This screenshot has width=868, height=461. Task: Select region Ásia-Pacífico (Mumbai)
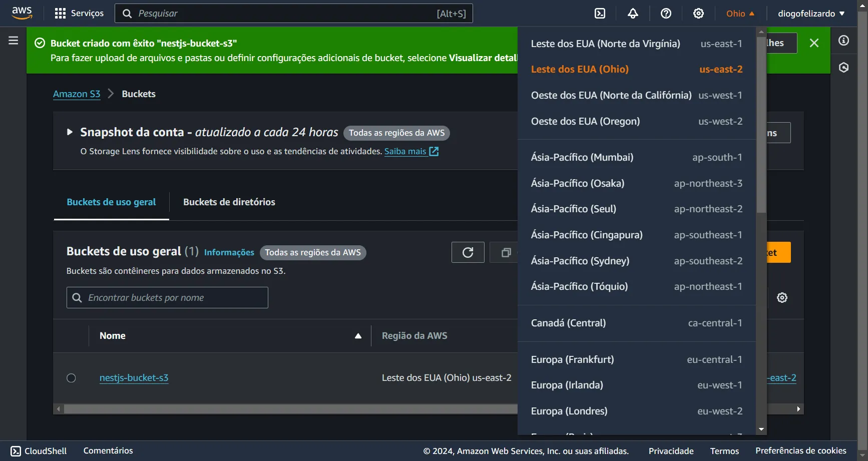click(x=637, y=157)
